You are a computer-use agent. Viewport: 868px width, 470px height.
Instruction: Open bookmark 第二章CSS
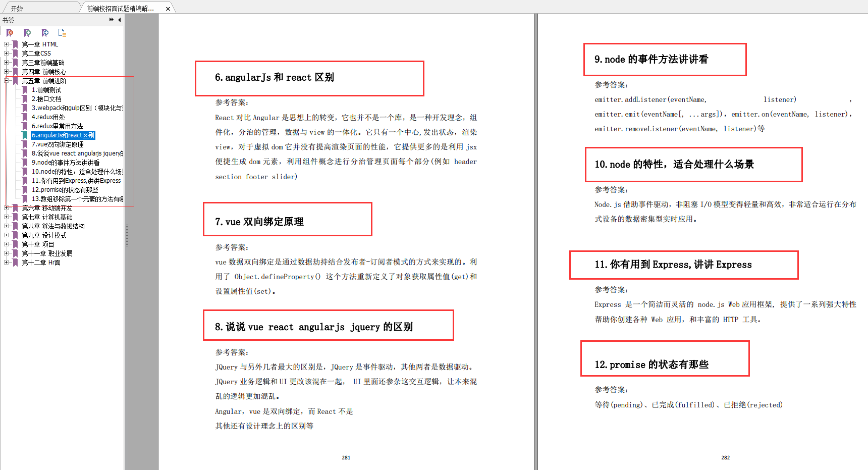(36, 54)
